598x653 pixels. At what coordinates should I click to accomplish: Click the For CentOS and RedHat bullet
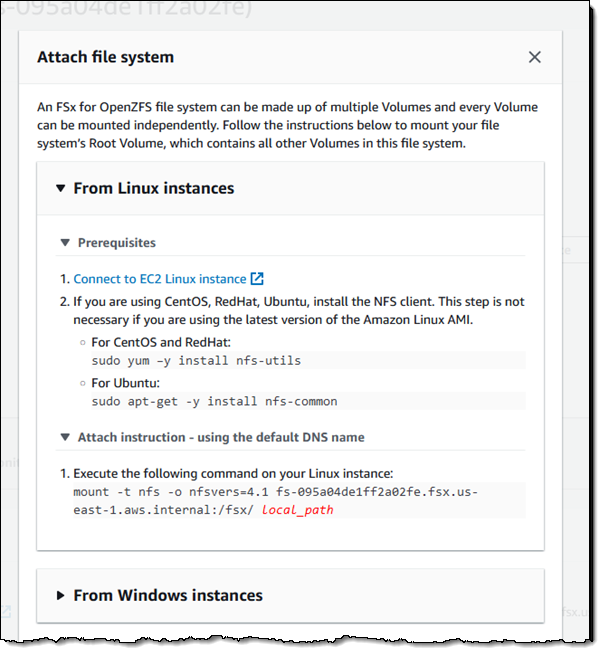[161, 342]
